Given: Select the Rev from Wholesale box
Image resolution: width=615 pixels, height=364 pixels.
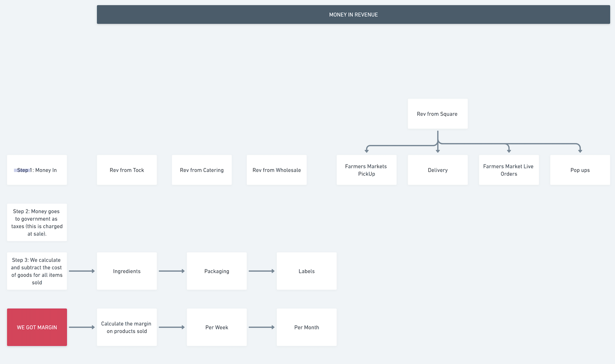Looking at the screenshot, I should 276,170.
